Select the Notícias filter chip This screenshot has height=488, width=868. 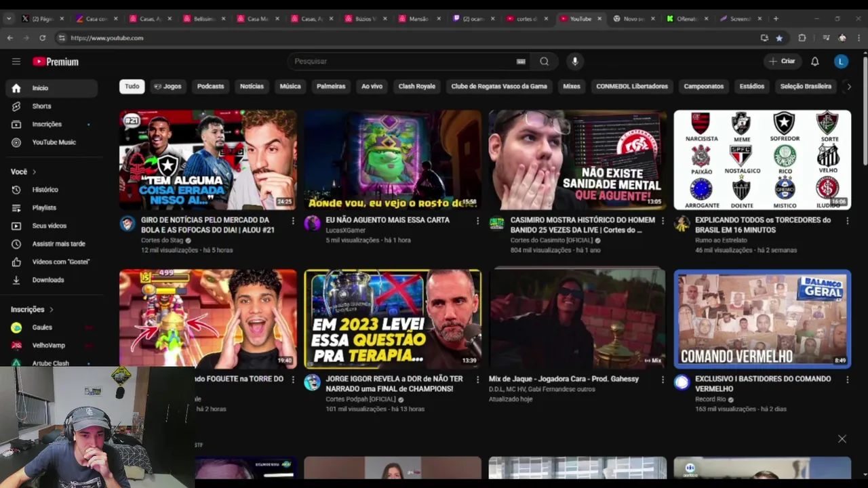tap(252, 87)
